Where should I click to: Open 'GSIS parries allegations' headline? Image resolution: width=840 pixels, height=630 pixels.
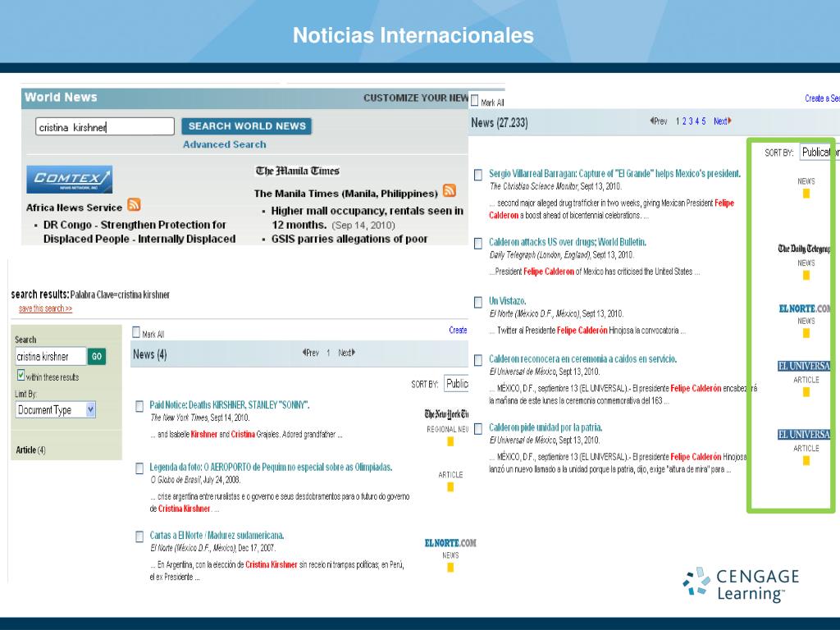(349, 239)
